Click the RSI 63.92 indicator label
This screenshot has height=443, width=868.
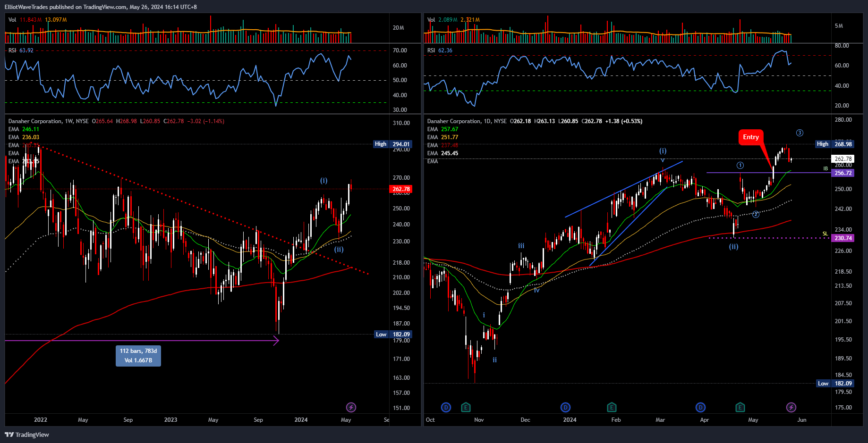[x=21, y=50]
